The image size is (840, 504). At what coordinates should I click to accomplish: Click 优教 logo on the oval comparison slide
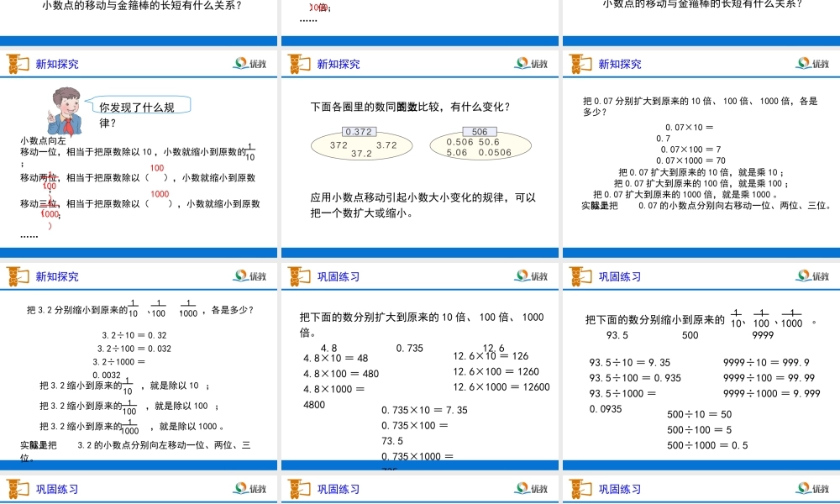click(531, 63)
